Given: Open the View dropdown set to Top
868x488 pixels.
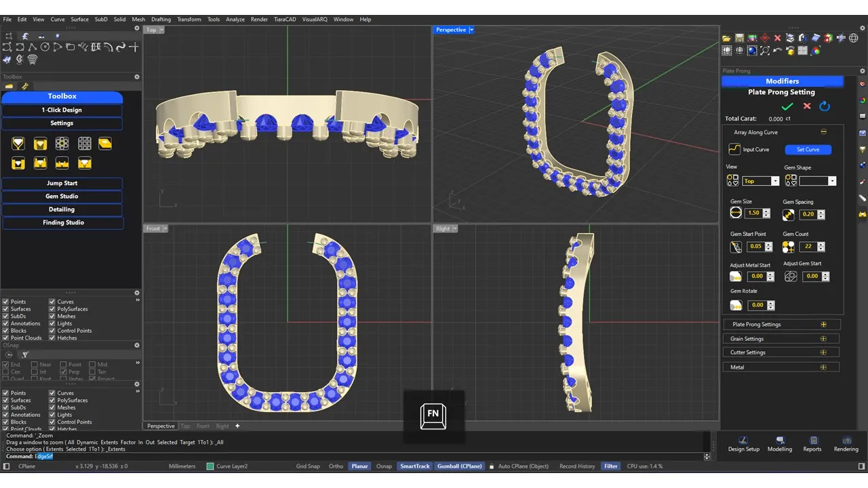Looking at the screenshot, I should (761, 181).
